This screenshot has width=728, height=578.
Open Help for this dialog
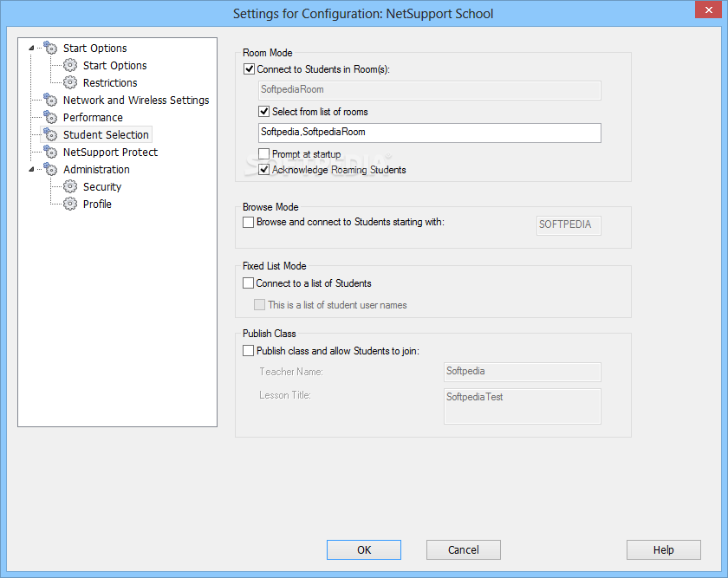pyautogui.click(x=664, y=549)
